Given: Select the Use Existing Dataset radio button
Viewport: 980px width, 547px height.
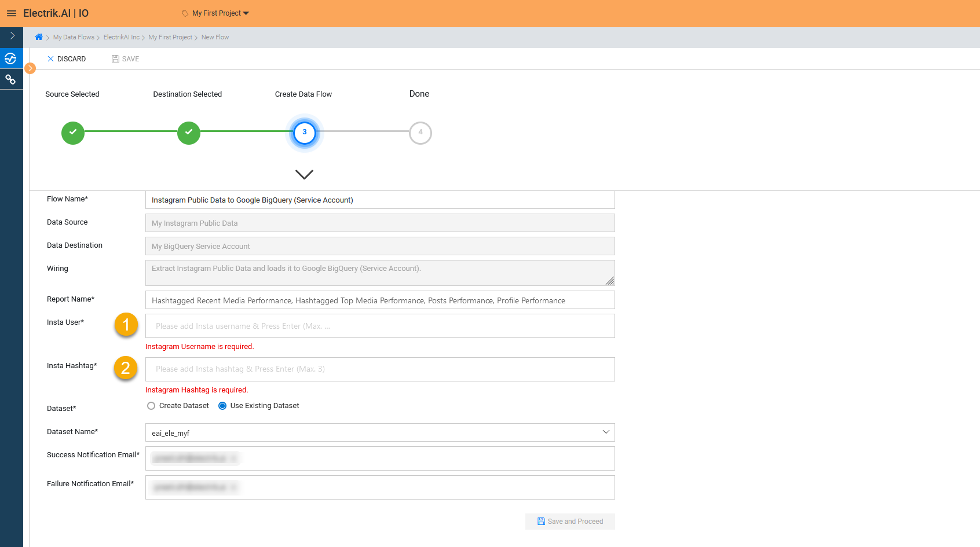Looking at the screenshot, I should (x=222, y=405).
